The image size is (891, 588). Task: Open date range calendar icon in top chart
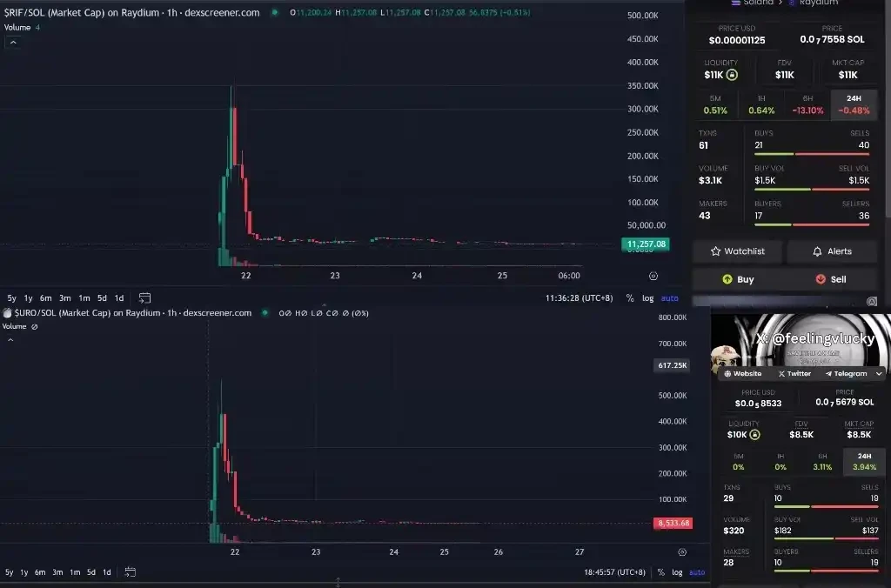[145, 297]
